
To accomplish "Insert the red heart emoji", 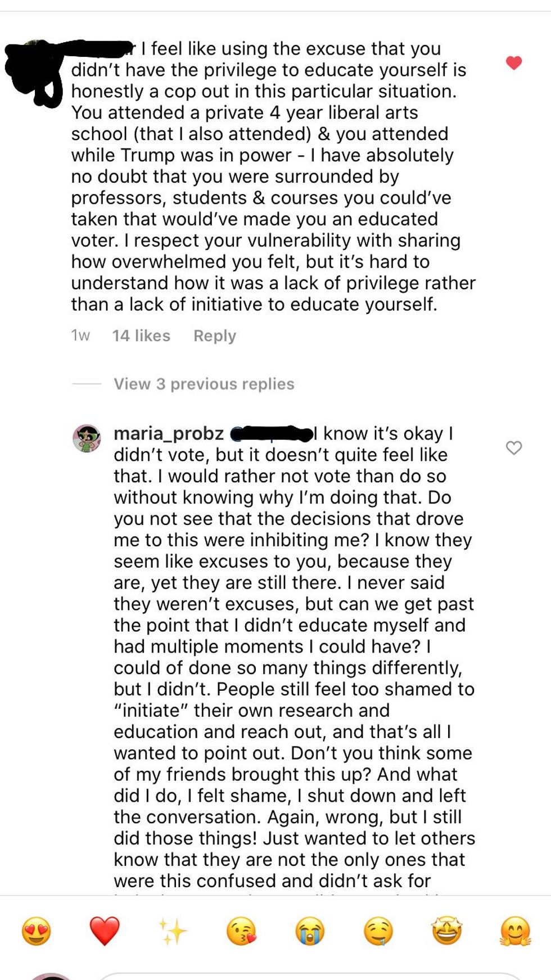I will click(x=105, y=931).
